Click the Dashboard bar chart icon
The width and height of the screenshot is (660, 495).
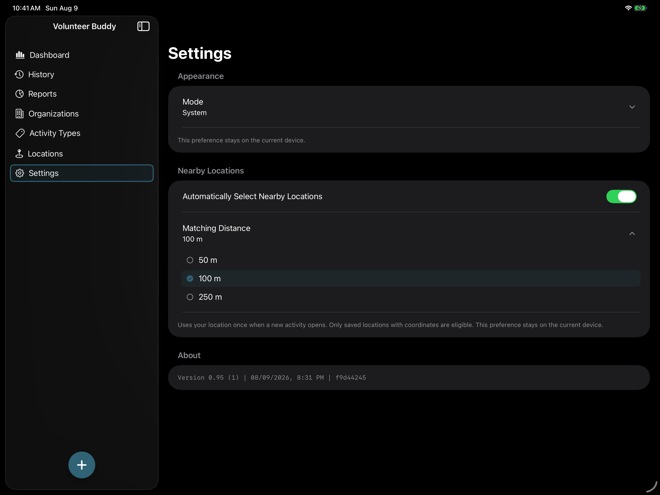(20, 55)
